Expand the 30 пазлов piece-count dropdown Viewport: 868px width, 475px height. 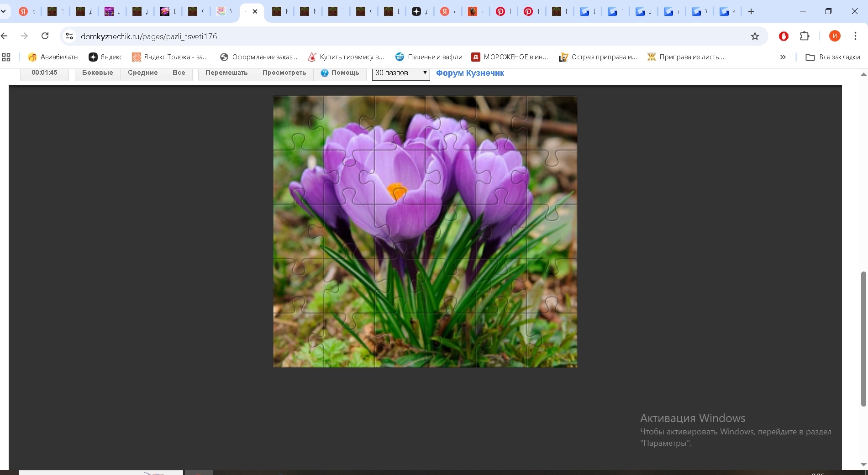click(x=401, y=73)
